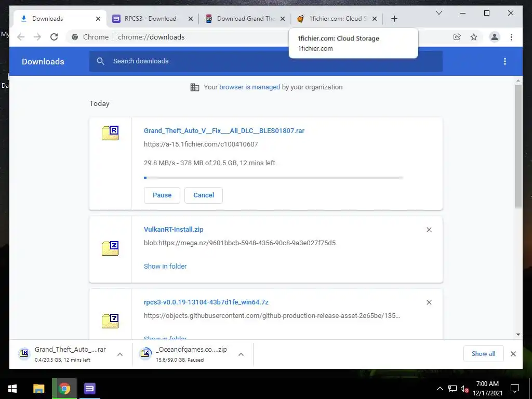Click Show all downloads button
This screenshot has width=532, height=399.
click(483, 354)
